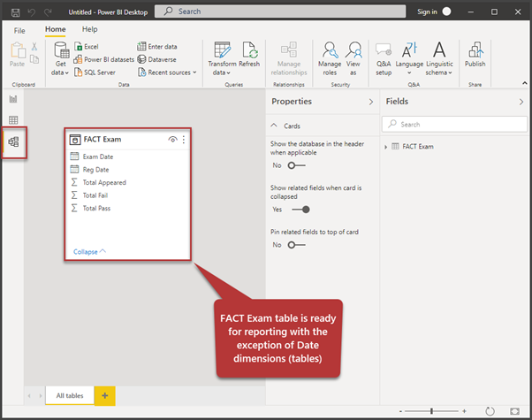Click Sign in at top right
The height and width of the screenshot is (420, 532).
[x=427, y=11]
